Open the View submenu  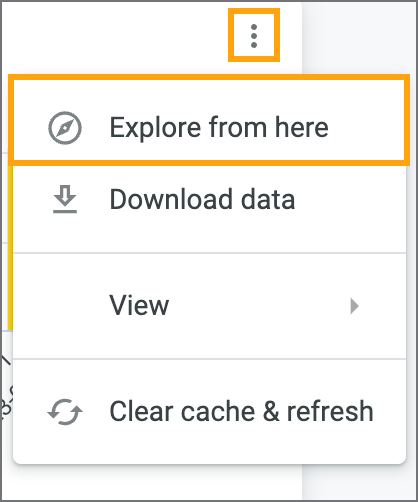(x=209, y=306)
